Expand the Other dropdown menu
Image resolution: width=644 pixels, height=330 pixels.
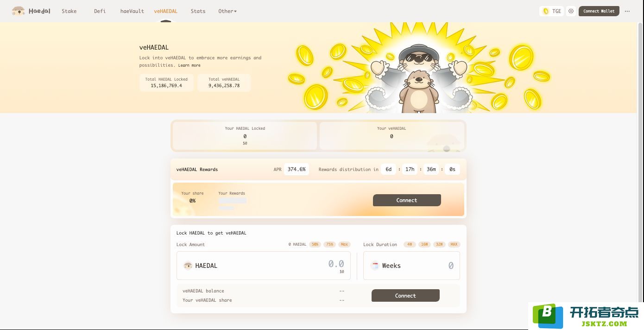(x=227, y=11)
